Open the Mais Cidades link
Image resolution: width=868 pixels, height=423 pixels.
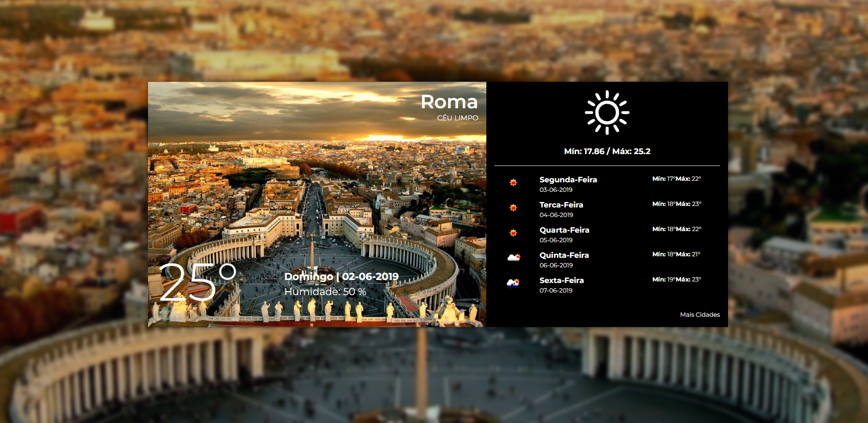700,315
